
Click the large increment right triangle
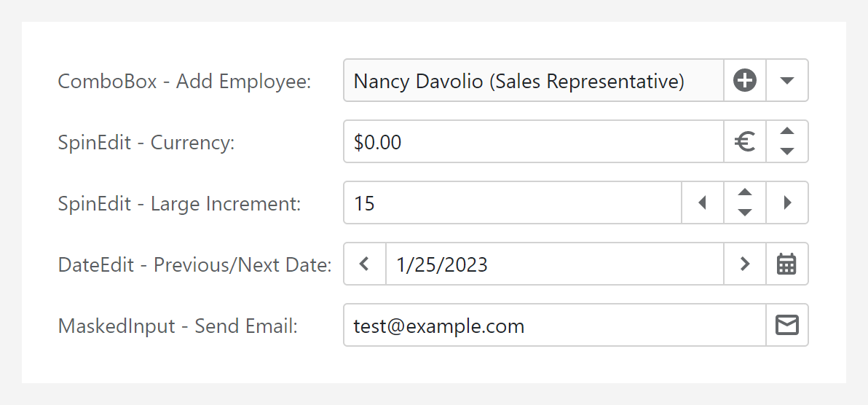click(x=787, y=203)
